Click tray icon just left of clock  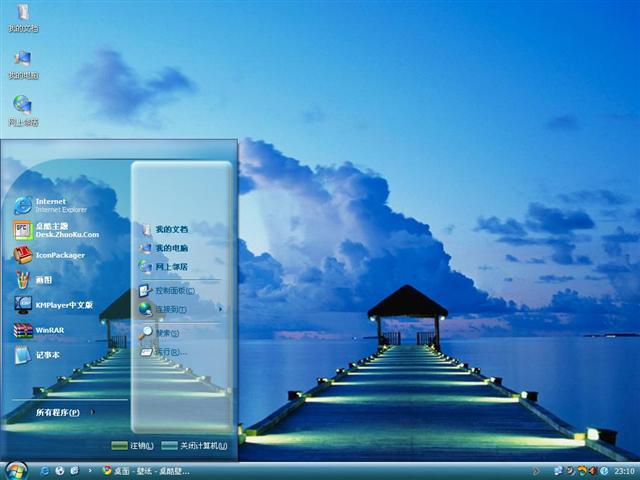pyautogui.click(x=604, y=471)
